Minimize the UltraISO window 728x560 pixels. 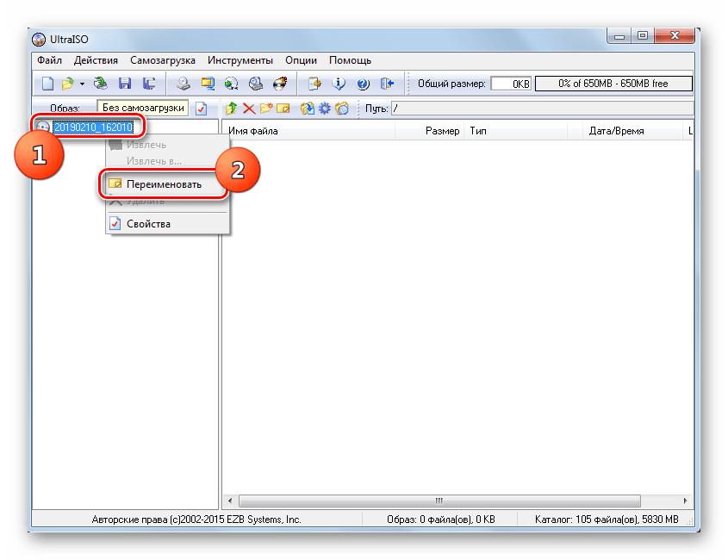pyautogui.click(x=619, y=36)
